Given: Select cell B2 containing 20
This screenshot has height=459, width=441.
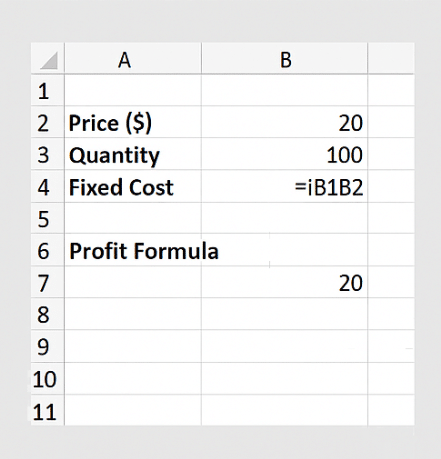Looking at the screenshot, I should (x=284, y=122).
